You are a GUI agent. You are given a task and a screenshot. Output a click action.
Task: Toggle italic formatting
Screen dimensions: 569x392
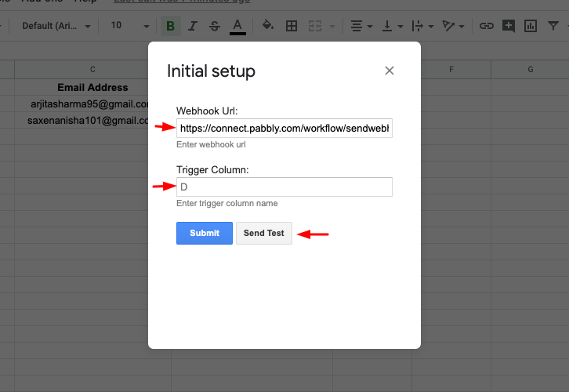[x=193, y=26]
